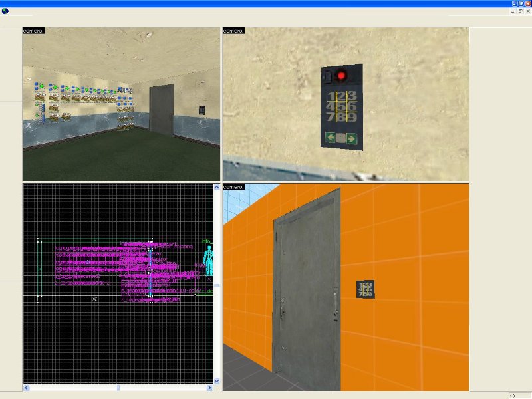Screen dimensions: 532x399
Task: Click the green right arrow on the keypad
Action: [351, 138]
